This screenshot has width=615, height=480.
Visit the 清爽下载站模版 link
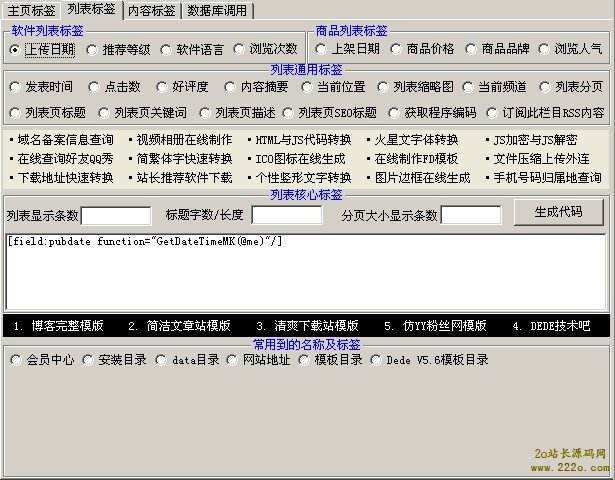coord(317,326)
